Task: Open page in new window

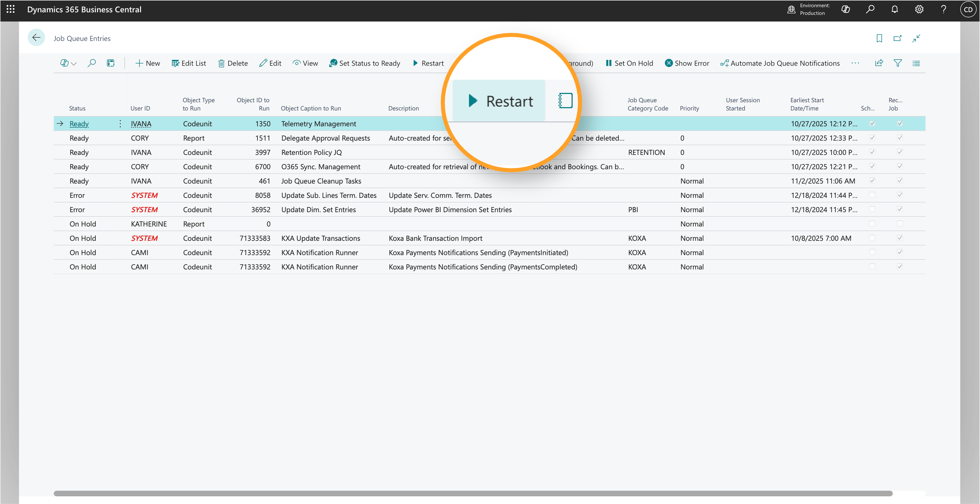Action: pos(897,38)
